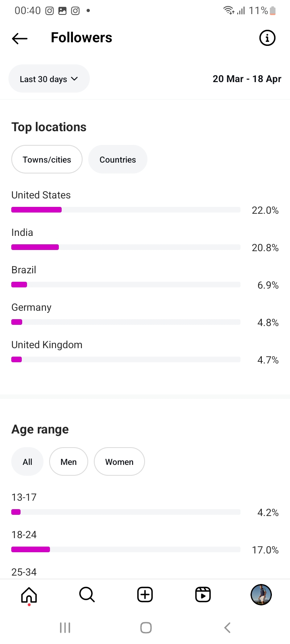Tap the 20 Mar - 18 Apr date range

click(x=247, y=79)
